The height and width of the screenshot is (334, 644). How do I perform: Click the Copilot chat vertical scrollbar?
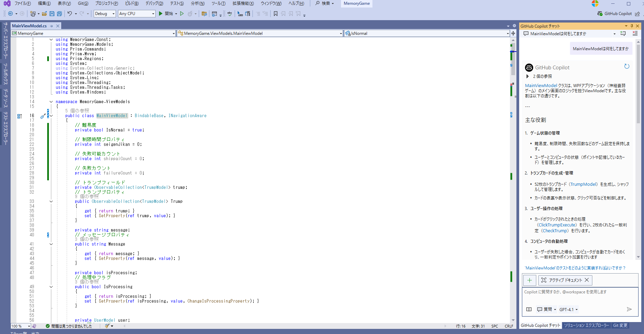click(638, 84)
